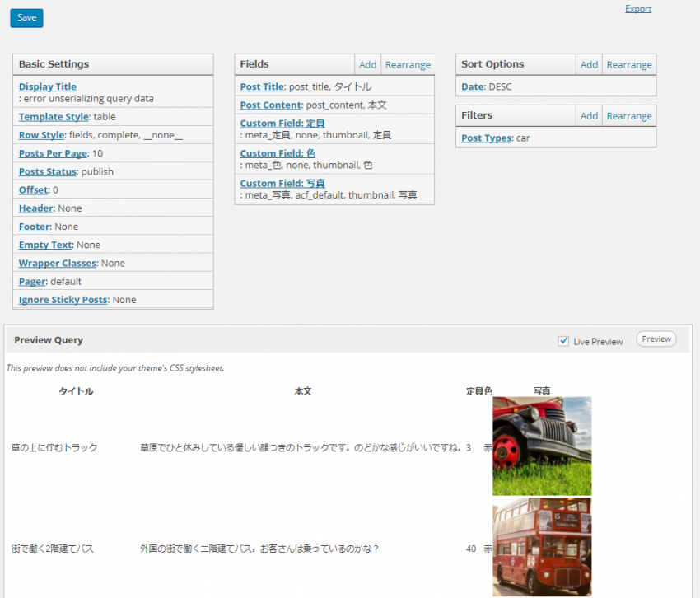Edit the Post Title field
The height and width of the screenshot is (598, 700).
pos(262,86)
